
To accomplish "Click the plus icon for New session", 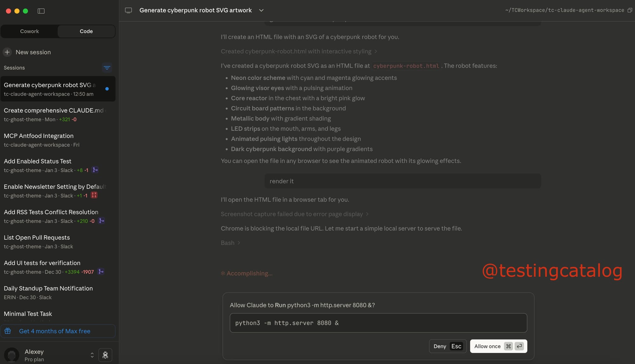I will coord(7,52).
